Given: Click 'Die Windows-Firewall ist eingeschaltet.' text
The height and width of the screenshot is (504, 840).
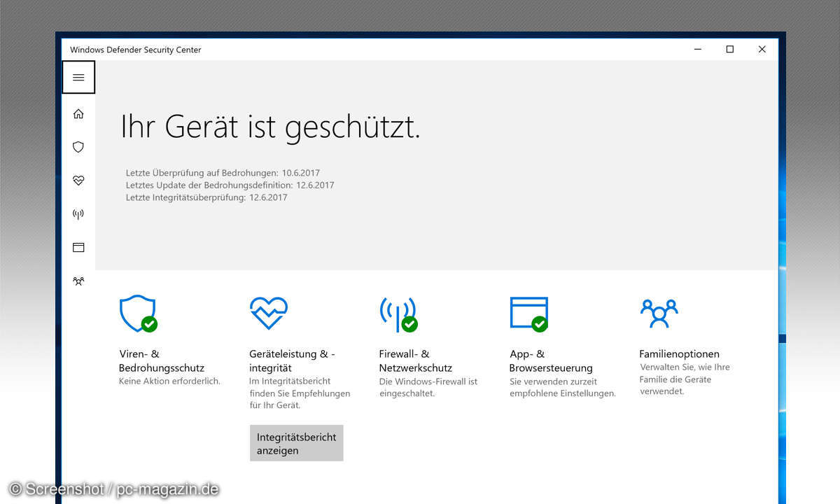Looking at the screenshot, I should (428, 388).
